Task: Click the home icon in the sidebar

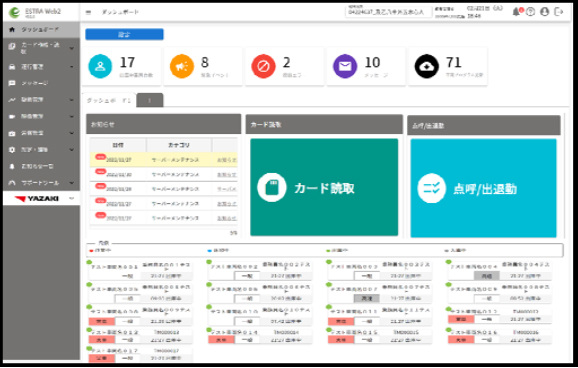Action: click(x=12, y=29)
